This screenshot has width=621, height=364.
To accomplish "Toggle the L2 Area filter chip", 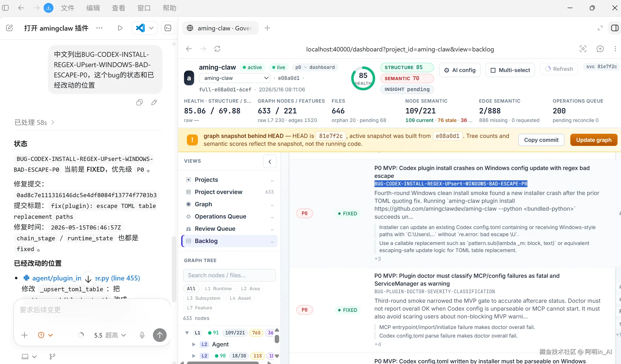I will click(250, 289).
